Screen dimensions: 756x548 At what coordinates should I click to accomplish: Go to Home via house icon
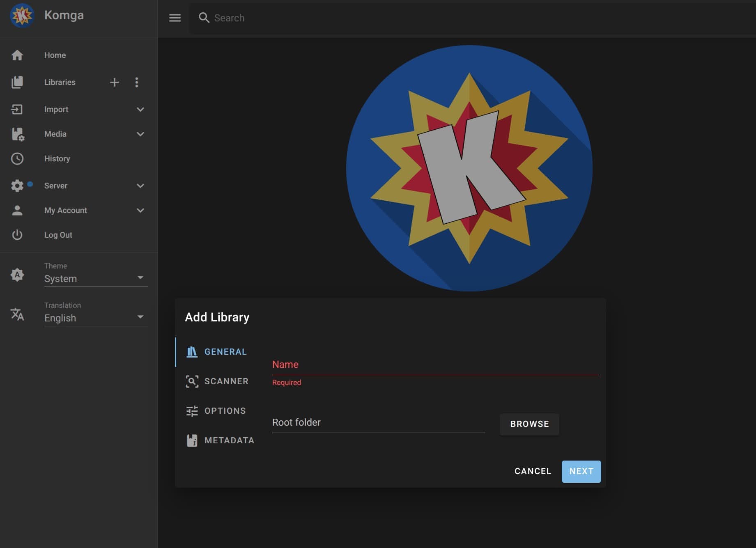(x=17, y=55)
